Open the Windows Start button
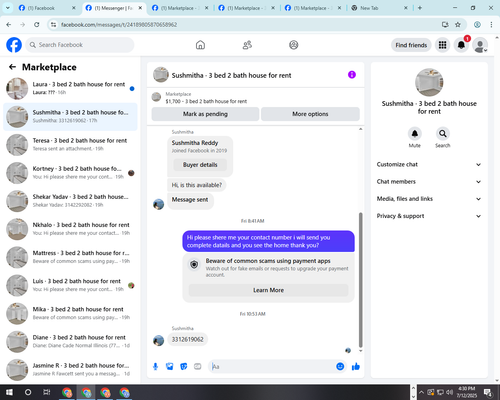The width and height of the screenshot is (500, 400). [9, 392]
